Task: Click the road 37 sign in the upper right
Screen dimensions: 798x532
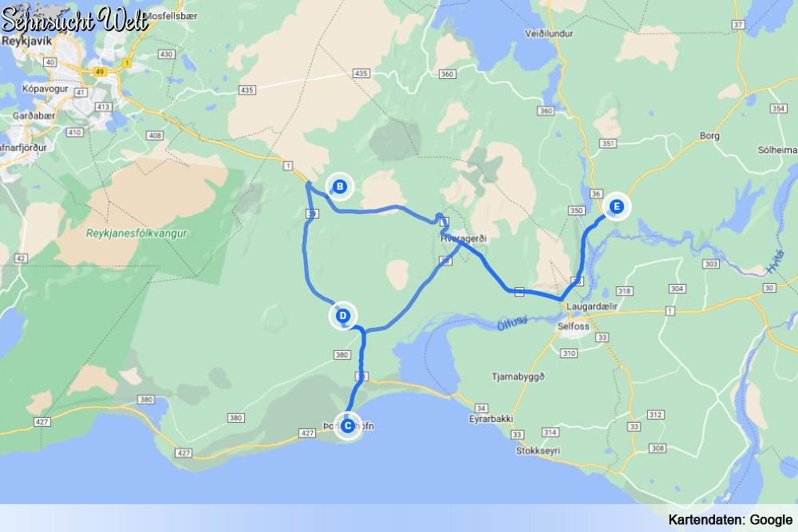Action: (x=738, y=25)
